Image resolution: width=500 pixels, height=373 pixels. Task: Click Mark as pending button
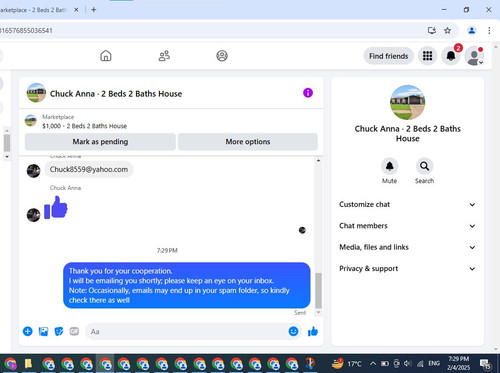tap(100, 142)
